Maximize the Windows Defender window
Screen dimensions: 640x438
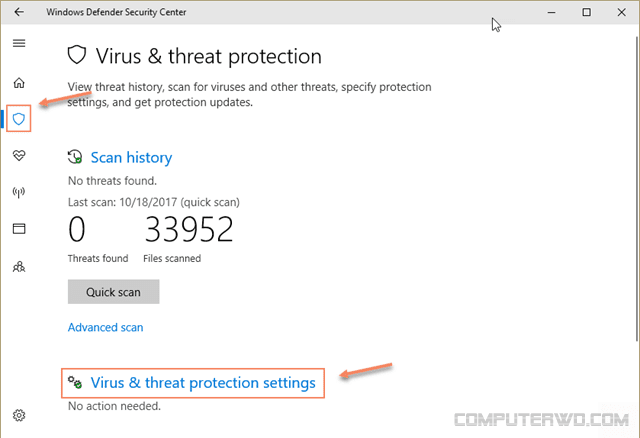tap(587, 12)
